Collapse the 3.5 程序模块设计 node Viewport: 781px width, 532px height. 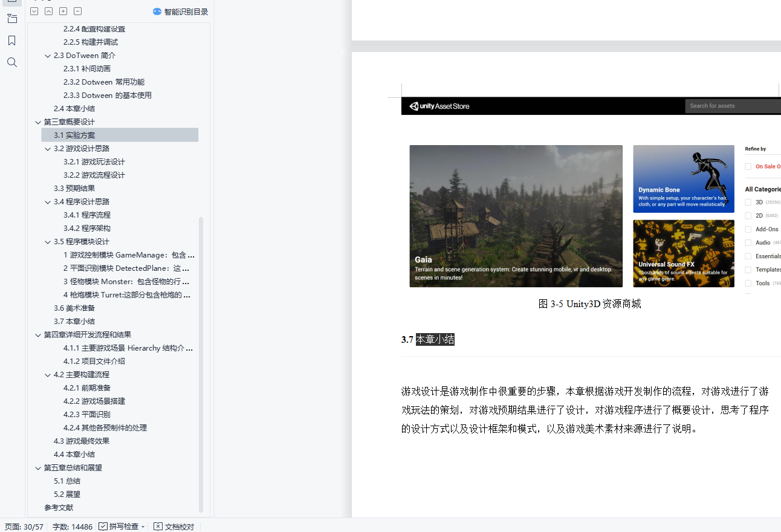(48, 242)
